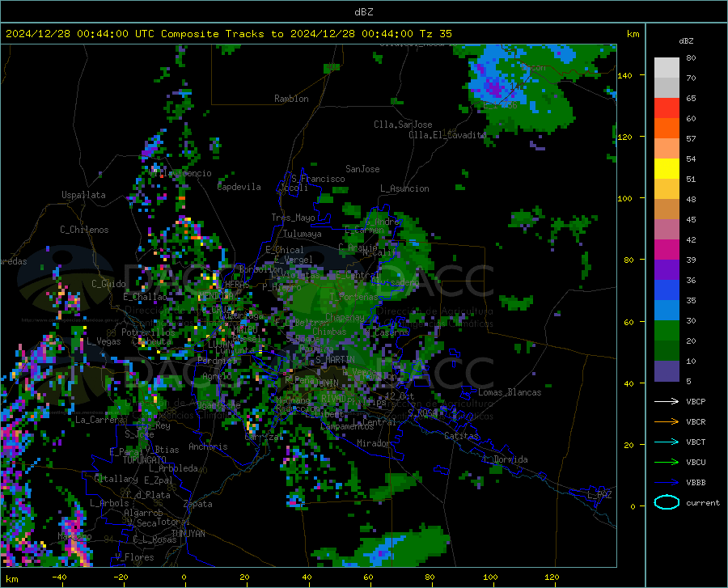Screen dimensions: 728x588
Task: Pick the magenta 39-42 dBZ legend swatch
Action: pyautogui.click(x=667, y=250)
